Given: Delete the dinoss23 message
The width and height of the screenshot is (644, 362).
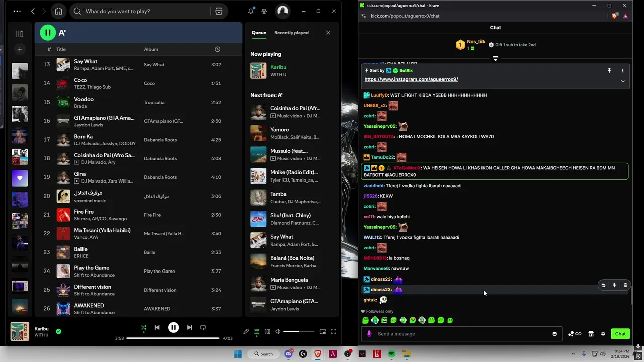Looking at the screenshot, I should tap(625, 285).
